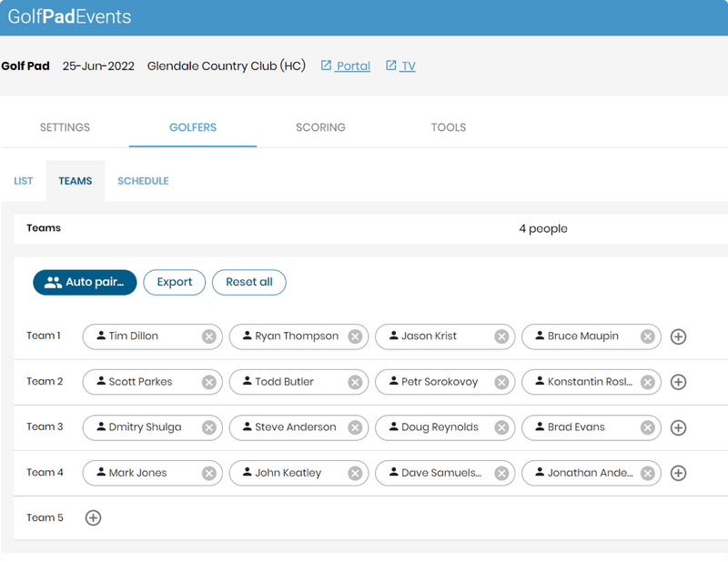Screen dimensions: 728x562
Task: Select the Dmitry Shulga golfer chip
Action: (x=152, y=427)
